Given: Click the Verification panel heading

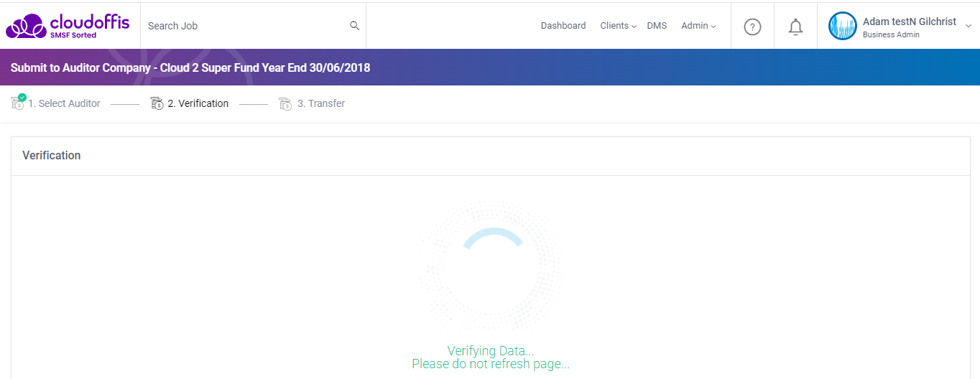Looking at the screenshot, I should click(52, 156).
